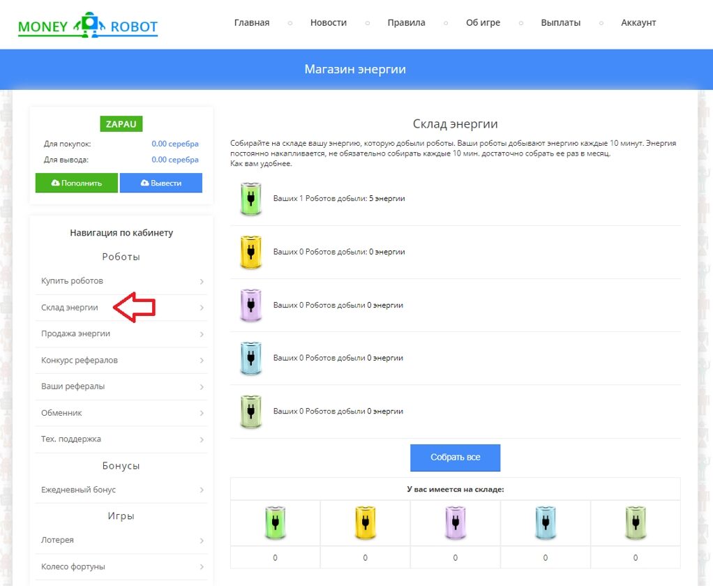Click the chevron next to Купить роботов
Image resolution: width=713 pixels, height=588 pixels.
click(202, 282)
